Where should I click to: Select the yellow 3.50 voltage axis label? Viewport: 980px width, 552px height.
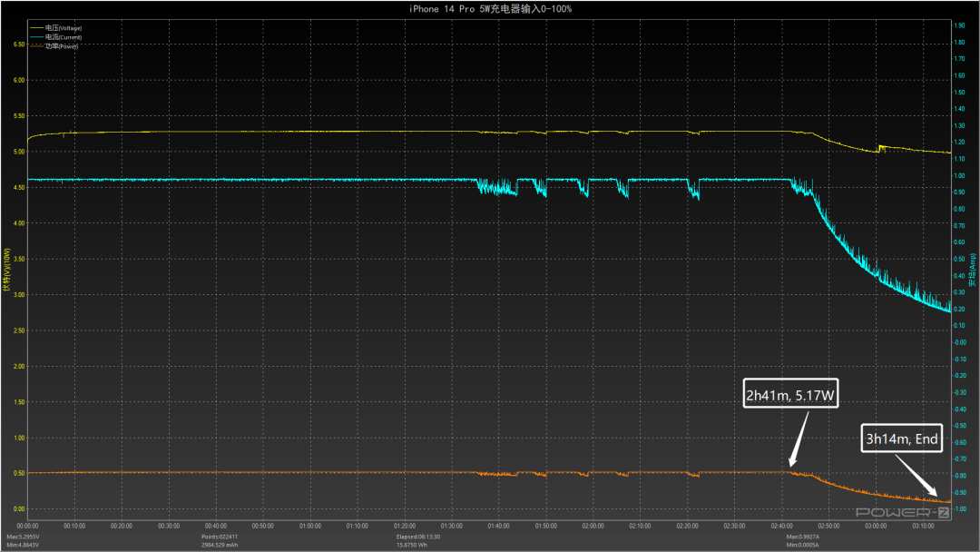tap(19, 259)
